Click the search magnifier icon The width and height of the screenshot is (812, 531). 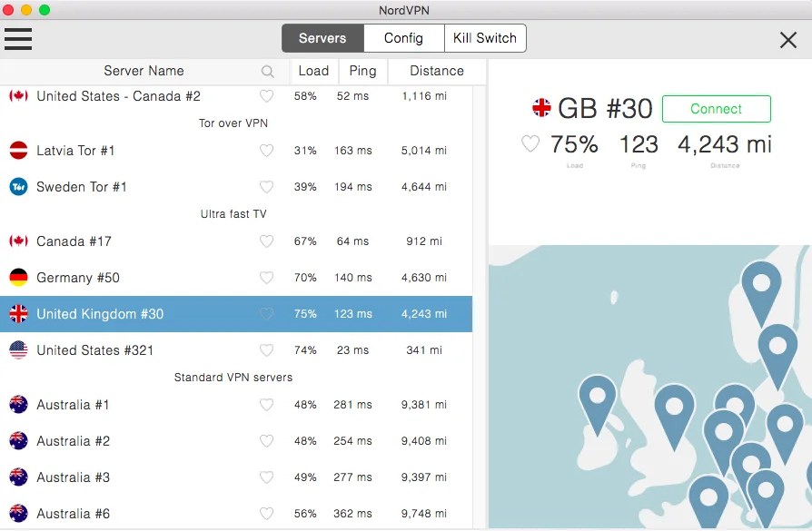pyautogui.click(x=267, y=71)
